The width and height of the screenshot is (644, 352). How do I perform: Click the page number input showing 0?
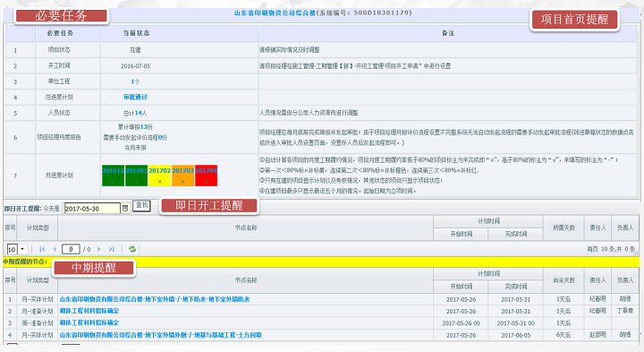[x=71, y=249]
